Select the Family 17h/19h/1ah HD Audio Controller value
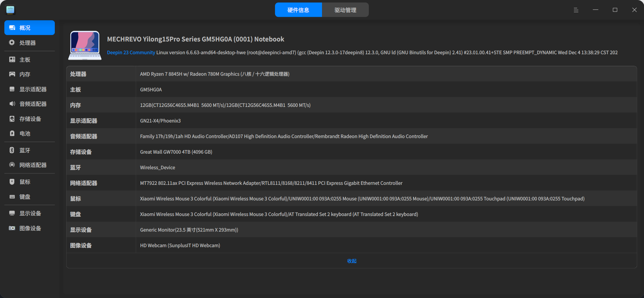Viewport: 644px width, 298px height. (284, 136)
